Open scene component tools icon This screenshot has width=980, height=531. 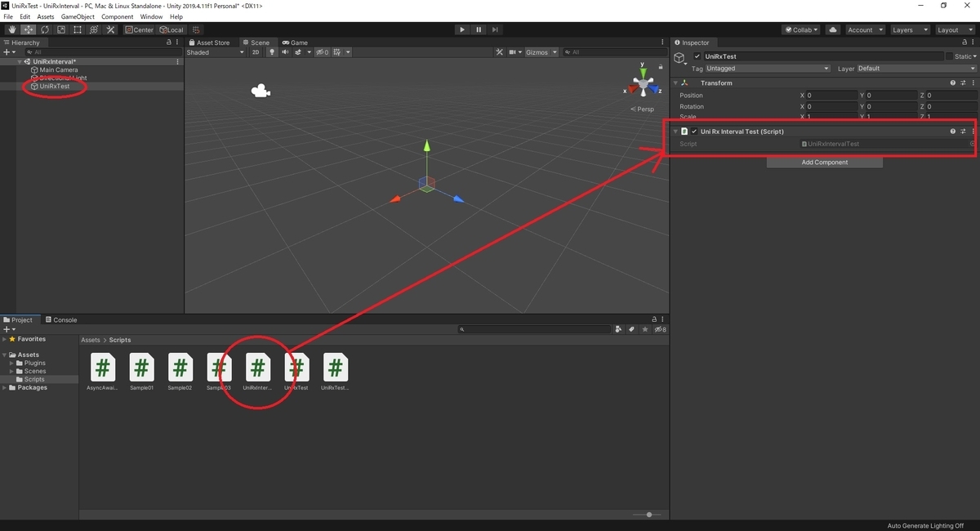501,52
